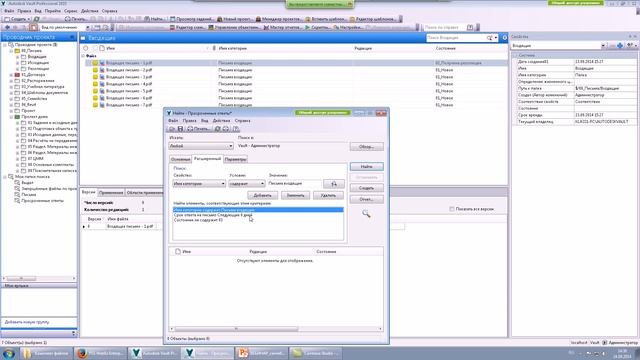
Task: Open the Справка menu in the Find dialog
Action: [242, 121]
